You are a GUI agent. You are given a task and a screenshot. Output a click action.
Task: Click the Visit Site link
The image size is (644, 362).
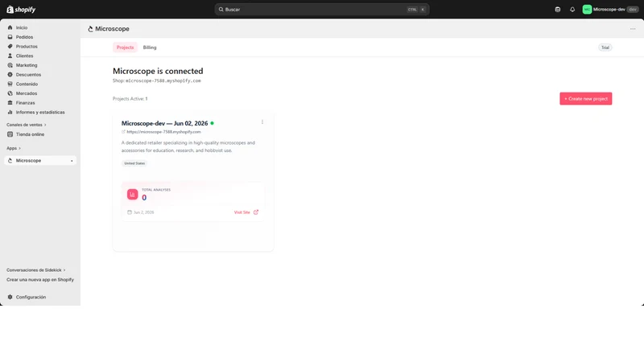242,212
